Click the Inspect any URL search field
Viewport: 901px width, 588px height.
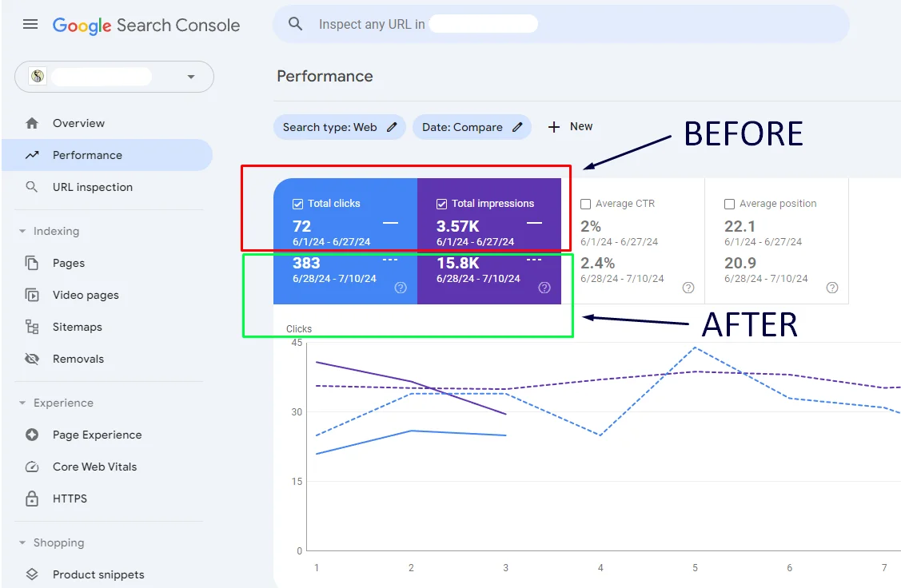561,23
